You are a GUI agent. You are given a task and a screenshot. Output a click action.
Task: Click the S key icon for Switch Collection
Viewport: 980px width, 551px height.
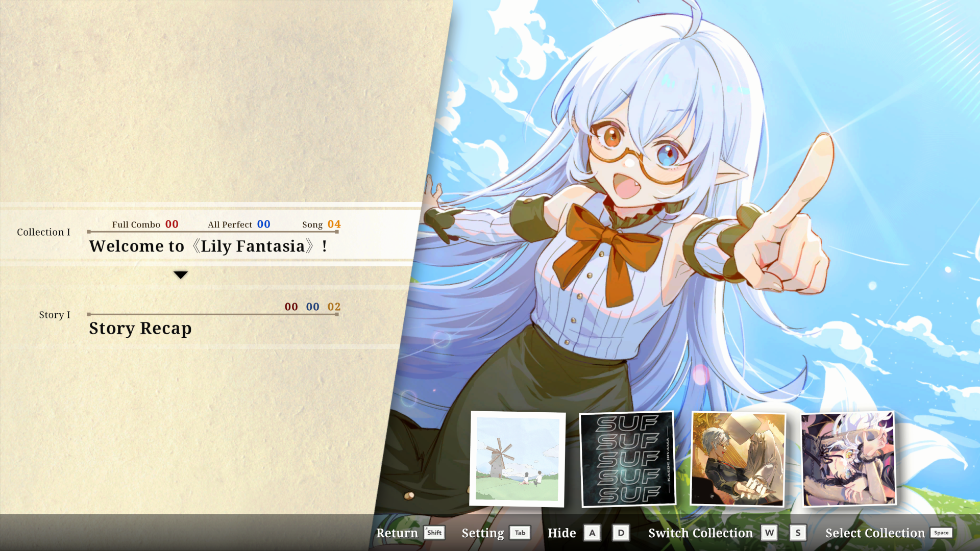point(798,533)
